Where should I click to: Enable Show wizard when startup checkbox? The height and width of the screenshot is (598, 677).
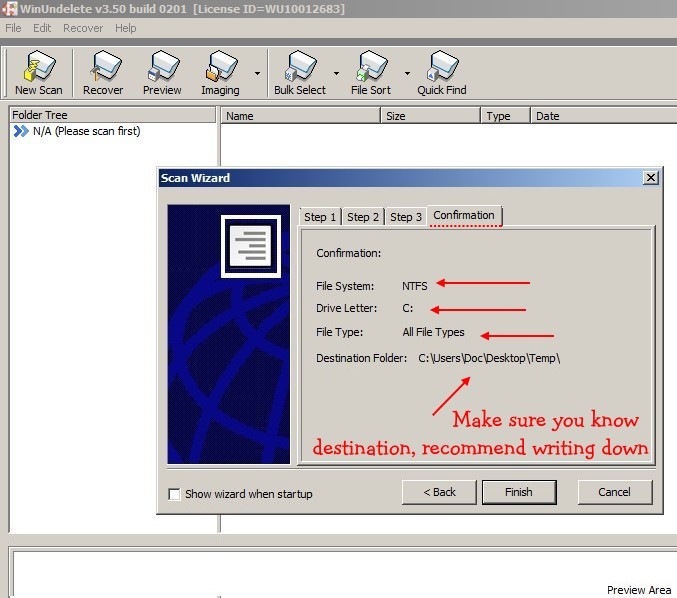pyautogui.click(x=175, y=494)
